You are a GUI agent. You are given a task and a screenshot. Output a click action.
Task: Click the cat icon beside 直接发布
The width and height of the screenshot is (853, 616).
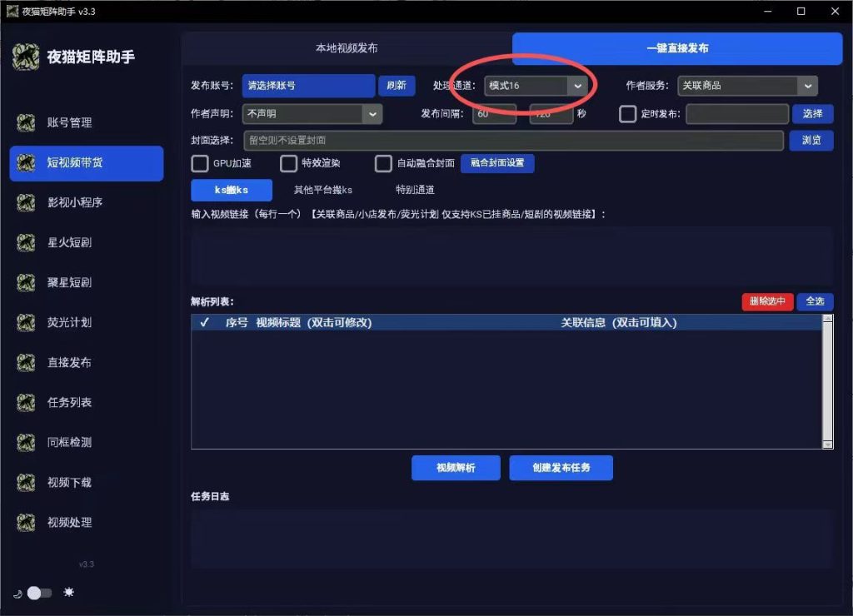(26, 362)
